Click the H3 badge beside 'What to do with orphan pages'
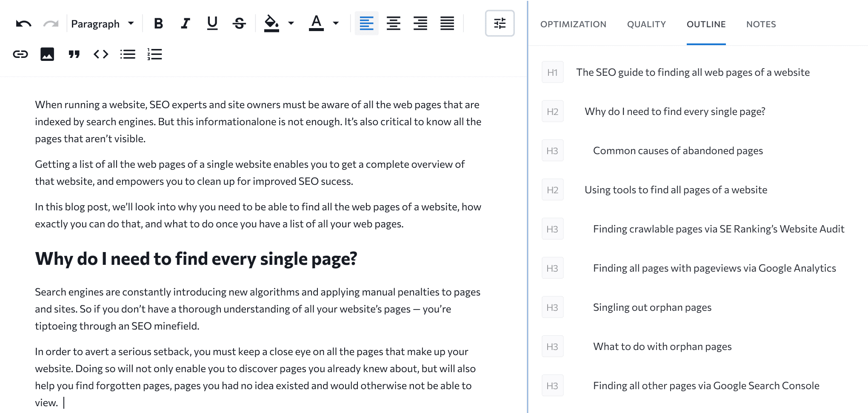Viewport: 868px width, 413px height. click(x=552, y=347)
